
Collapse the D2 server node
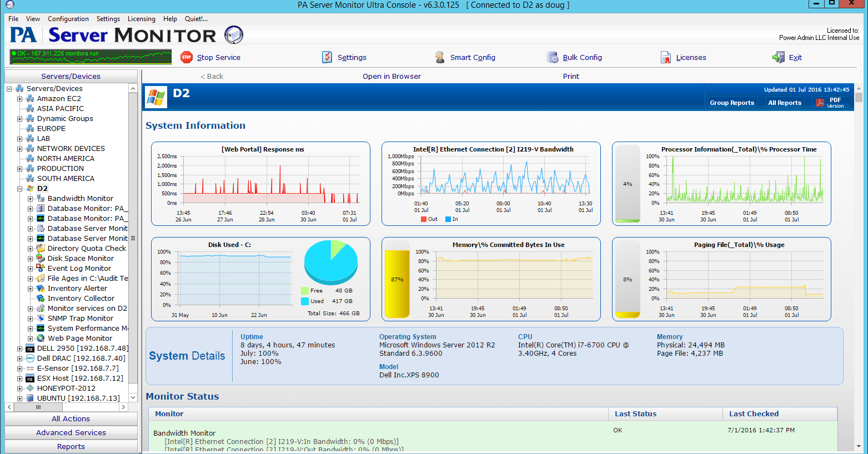click(x=20, y=189)
